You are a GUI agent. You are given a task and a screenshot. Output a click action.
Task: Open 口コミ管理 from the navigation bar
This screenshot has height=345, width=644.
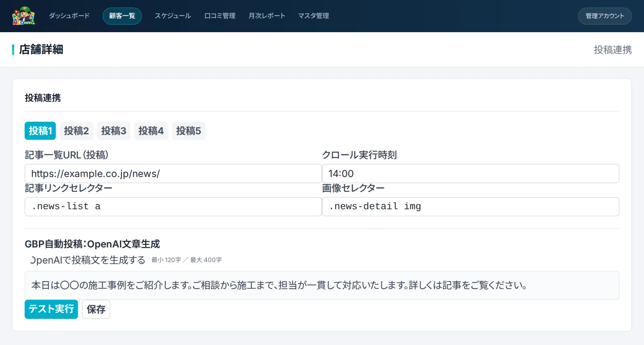click(220, 16)
